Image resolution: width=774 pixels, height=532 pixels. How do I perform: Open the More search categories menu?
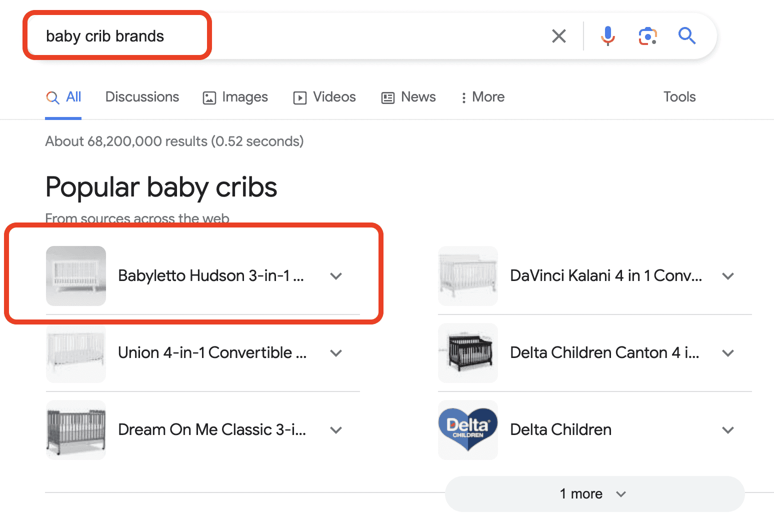pos(481,97)
